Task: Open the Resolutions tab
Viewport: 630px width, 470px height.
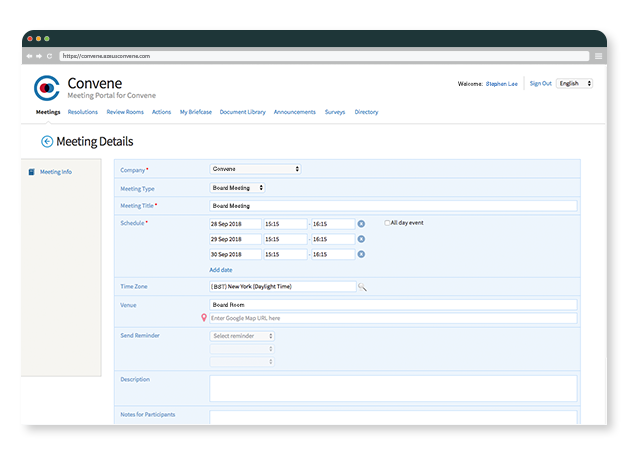Action: [x=83, y=112]
